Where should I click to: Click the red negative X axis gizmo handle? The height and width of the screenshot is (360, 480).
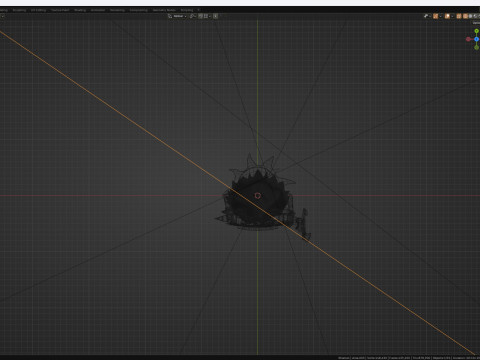468,39
